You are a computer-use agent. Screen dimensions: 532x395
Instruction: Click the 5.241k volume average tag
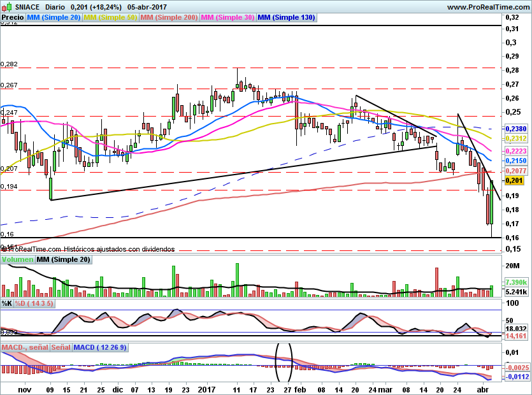pyautogui.click(x=516, y=292)
